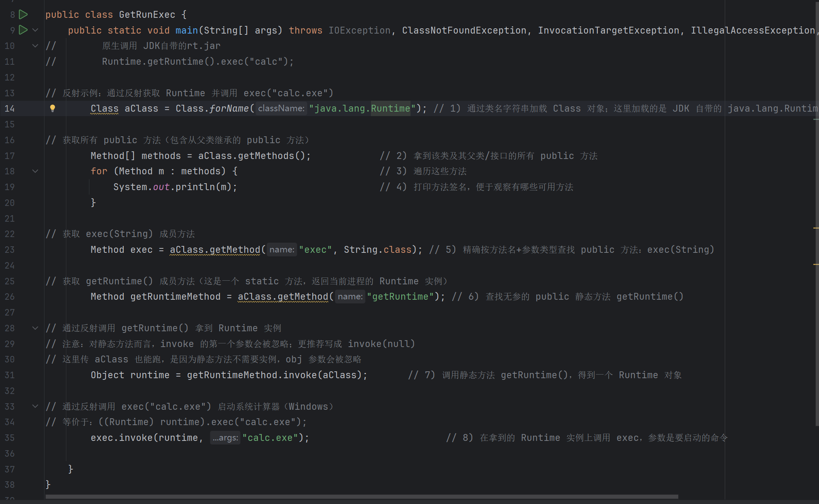This screenshot has height=504, width=819.
Task: Collapse the comment block at line 28
Action: point(35,328)
